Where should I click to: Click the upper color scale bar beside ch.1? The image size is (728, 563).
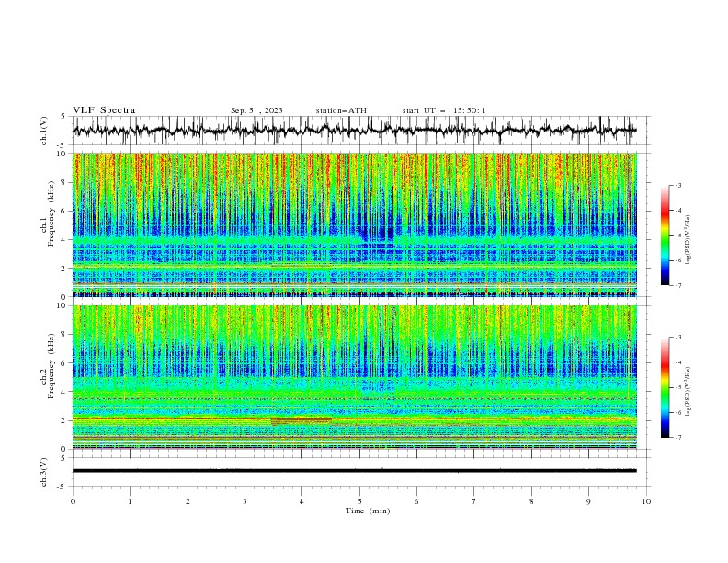click(x=665, y=236)
